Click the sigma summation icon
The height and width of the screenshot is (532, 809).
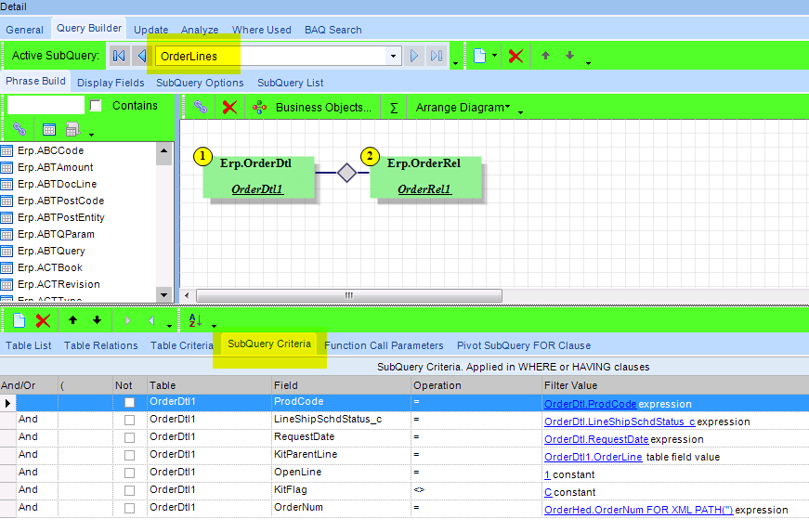pyautogui.click(x=394, y=108)
